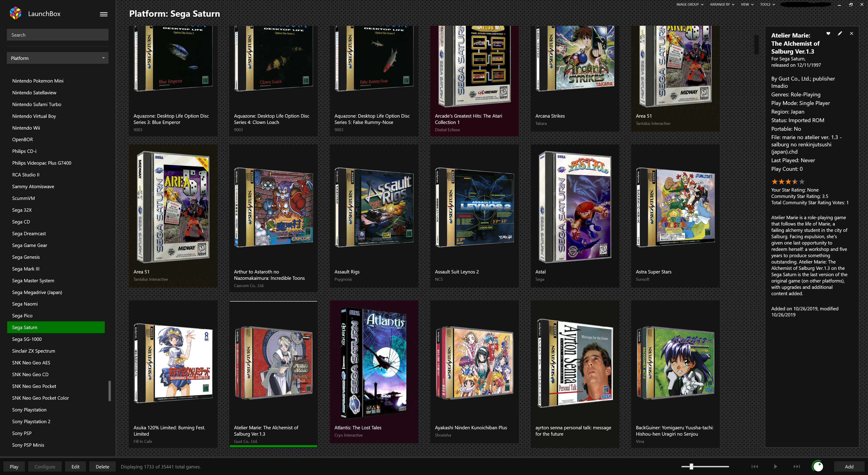Select Sega Genesis platform
Image resolution: width=868 pixels, height=475 pixels.
tap(26, 257)
